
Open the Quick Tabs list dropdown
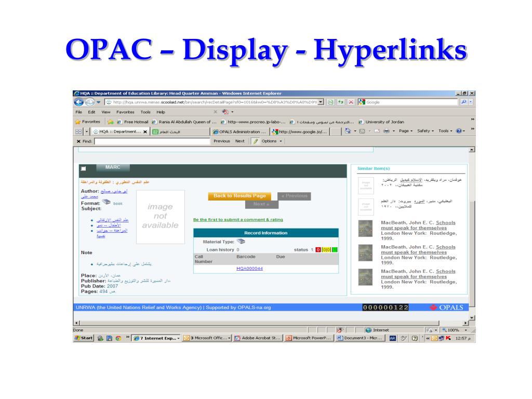pos(87,131)
